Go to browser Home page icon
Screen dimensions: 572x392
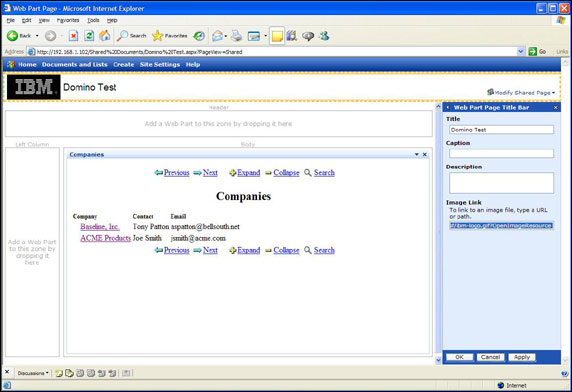105,36
